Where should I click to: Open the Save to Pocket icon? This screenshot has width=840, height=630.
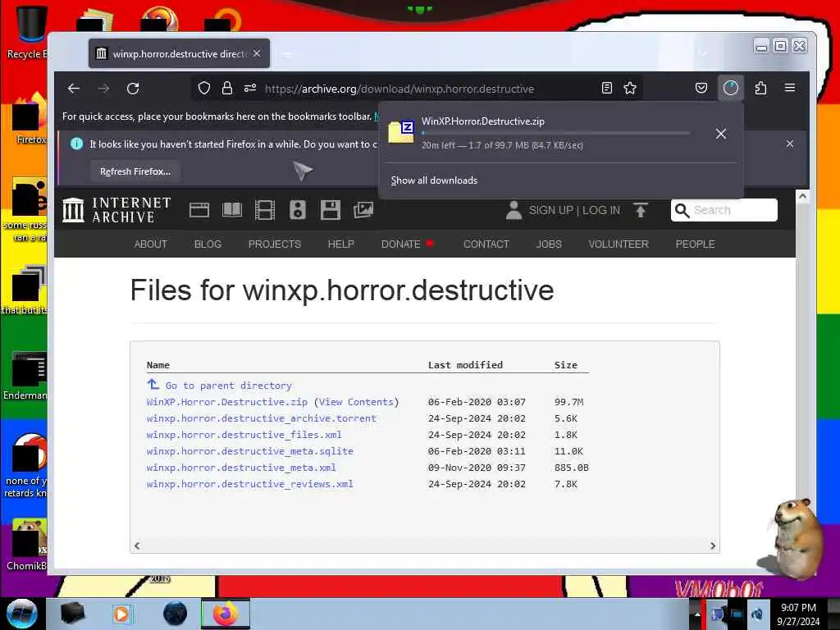click(701, 89)
